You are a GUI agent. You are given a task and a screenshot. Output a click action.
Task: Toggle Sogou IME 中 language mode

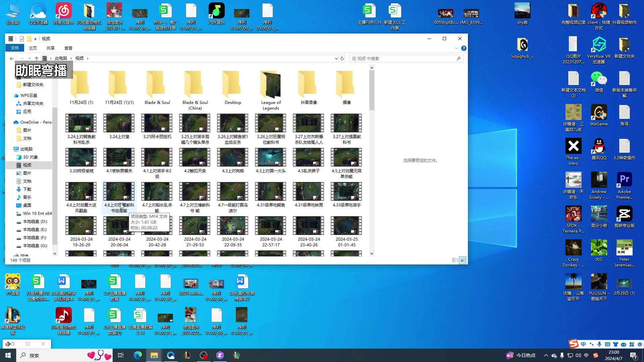pyautogui.click(x=583, y=344)
